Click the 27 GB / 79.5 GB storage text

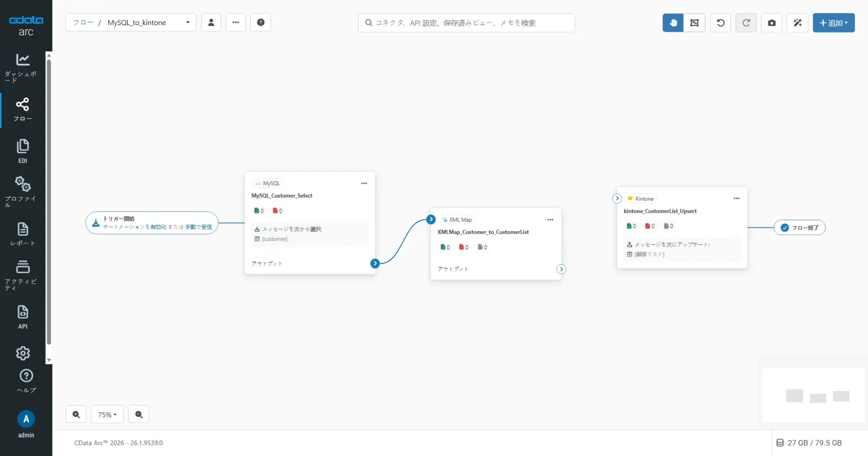tap(814, 443)
